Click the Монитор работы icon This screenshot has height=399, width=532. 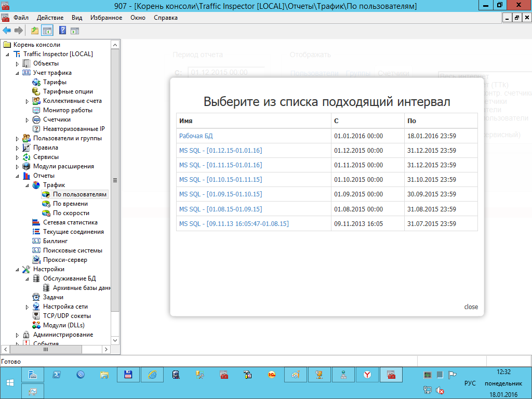(36, 110)
